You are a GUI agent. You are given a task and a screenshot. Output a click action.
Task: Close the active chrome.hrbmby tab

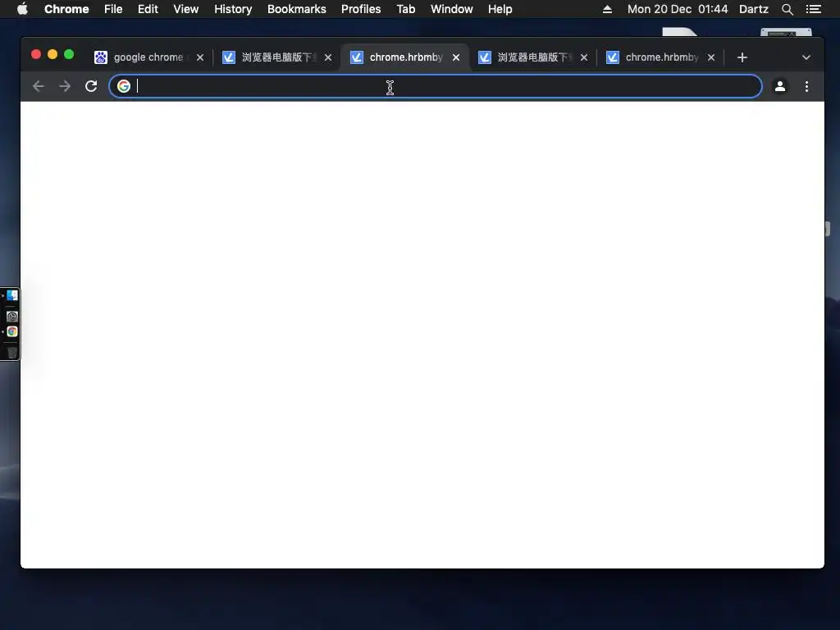tap(456, 57)
